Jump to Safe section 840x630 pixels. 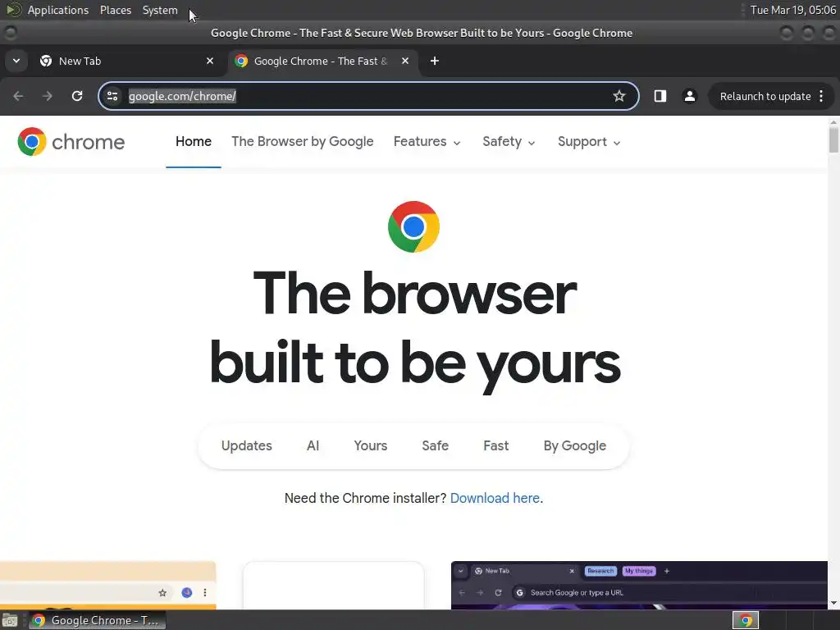435,445
